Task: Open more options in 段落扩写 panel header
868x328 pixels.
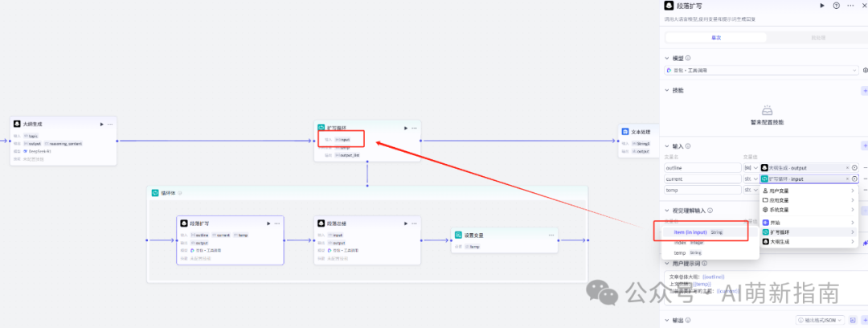Action: (850, 5)
